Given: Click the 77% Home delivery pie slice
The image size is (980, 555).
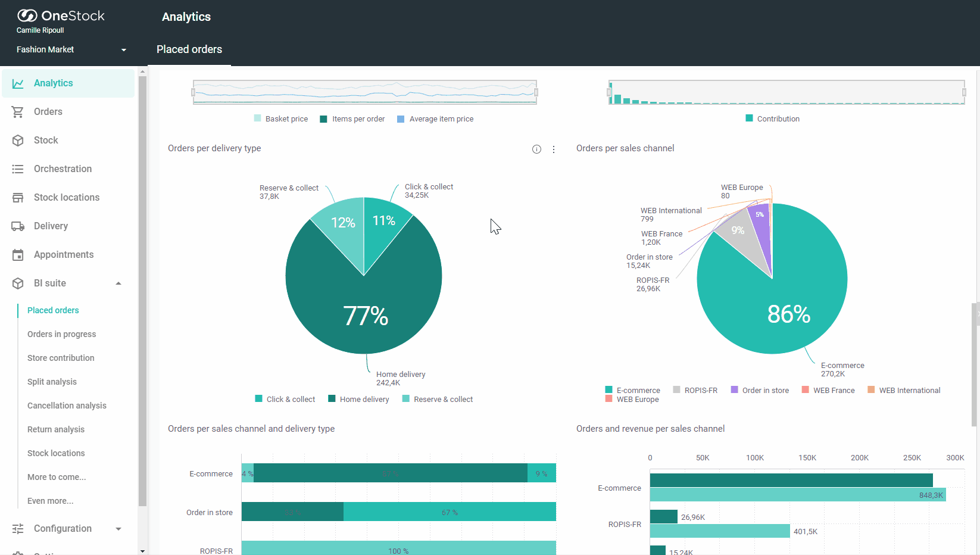Looking at the screenshot, I should coord(364,310).
